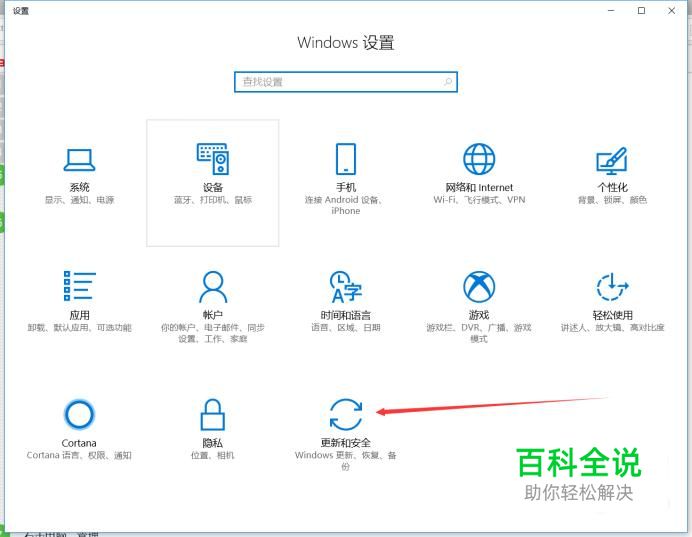This screenshot has width=692, height=537.
Task: Click the 你的帐户、电子邮件、同步设置 description
Action: pyautogui.click(x=213, y=333)
